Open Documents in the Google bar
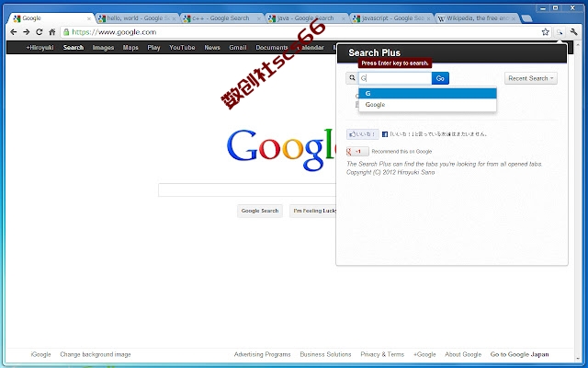Screen dimensions: 588x368 pos(272,47)
